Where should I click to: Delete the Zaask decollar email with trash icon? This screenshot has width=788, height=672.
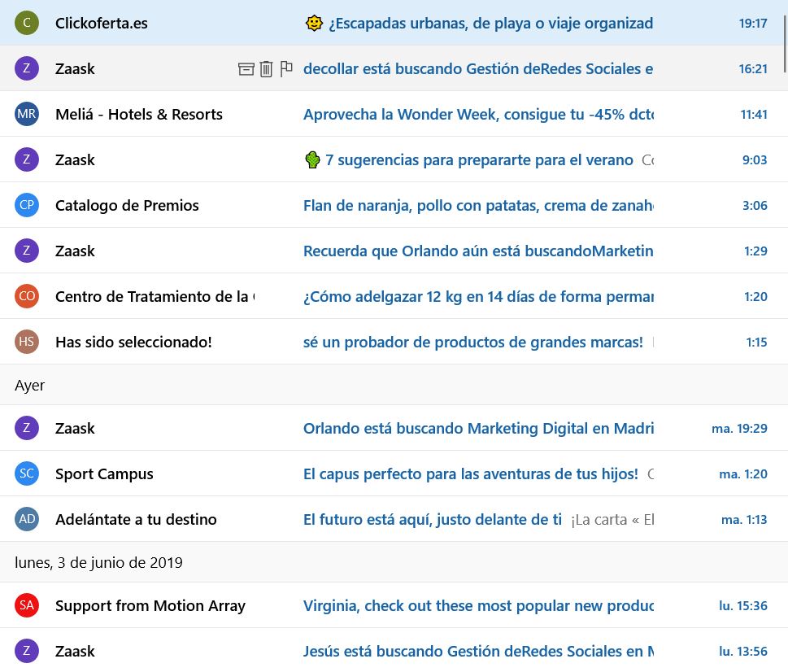click(267, 69)
